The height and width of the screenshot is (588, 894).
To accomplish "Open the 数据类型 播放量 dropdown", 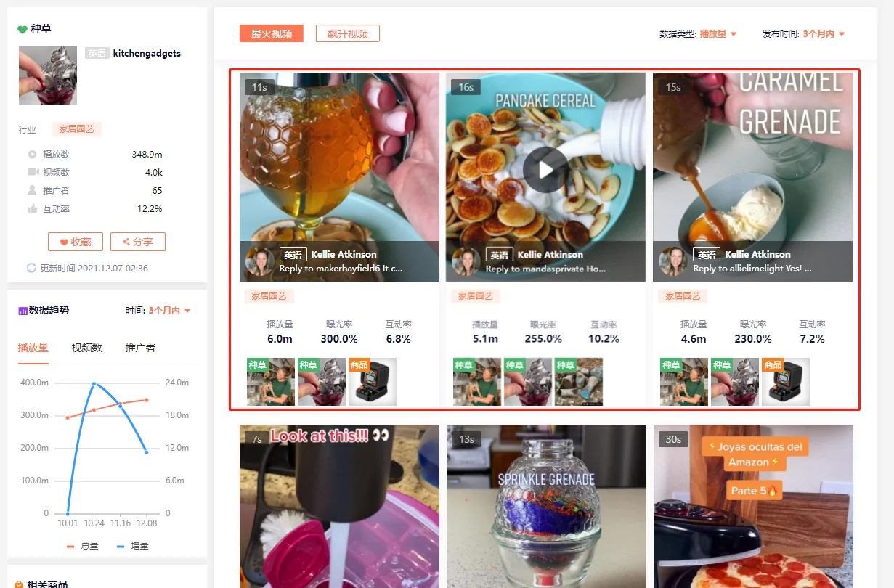I will pos(718,34).
